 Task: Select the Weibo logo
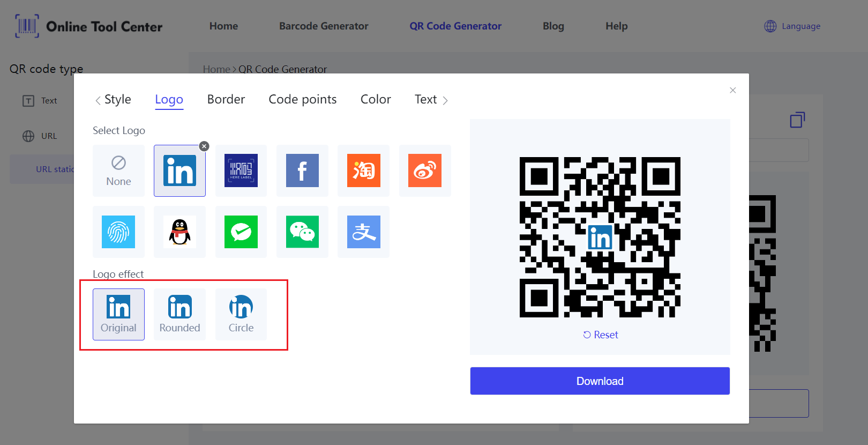[425, 170]
